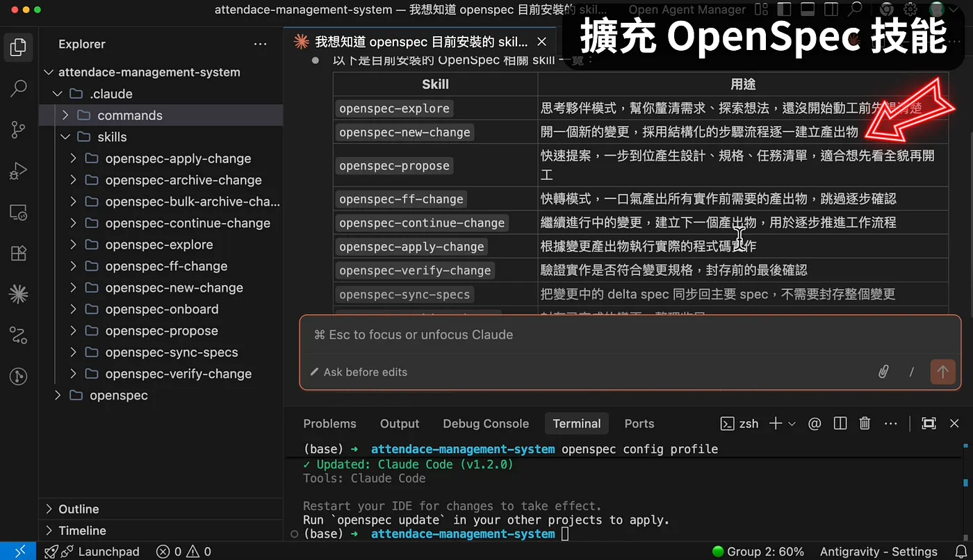This screenshot has height=560, width=973.
Task: Open the Claude Code starburst icon in activity bar
Action: coord(19,294)
